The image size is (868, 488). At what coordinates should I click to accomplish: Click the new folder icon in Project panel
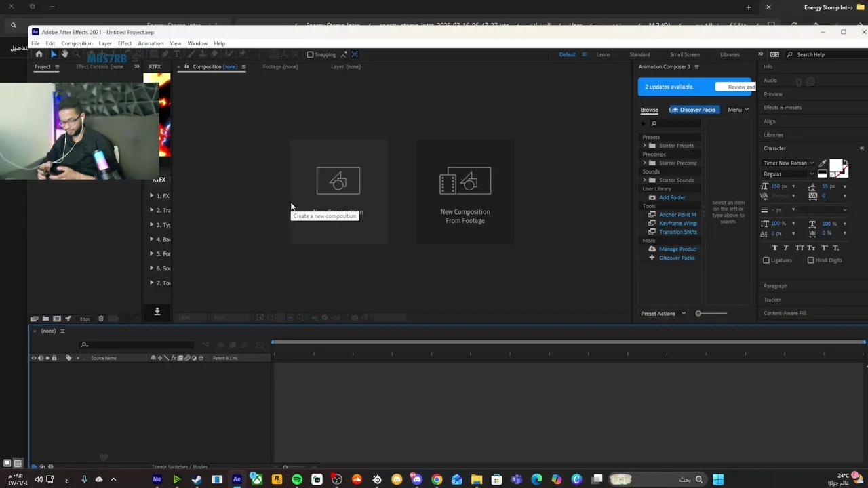(45, 319)
